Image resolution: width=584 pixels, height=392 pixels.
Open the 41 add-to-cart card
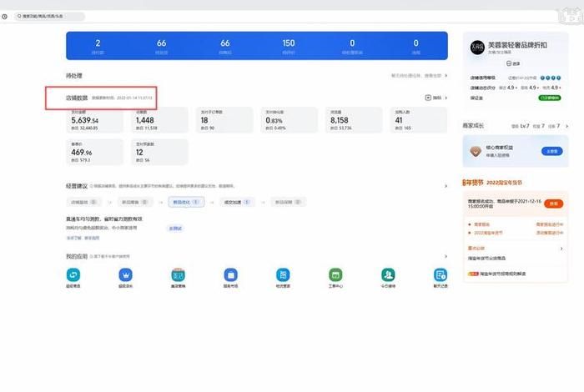[419, 120]
